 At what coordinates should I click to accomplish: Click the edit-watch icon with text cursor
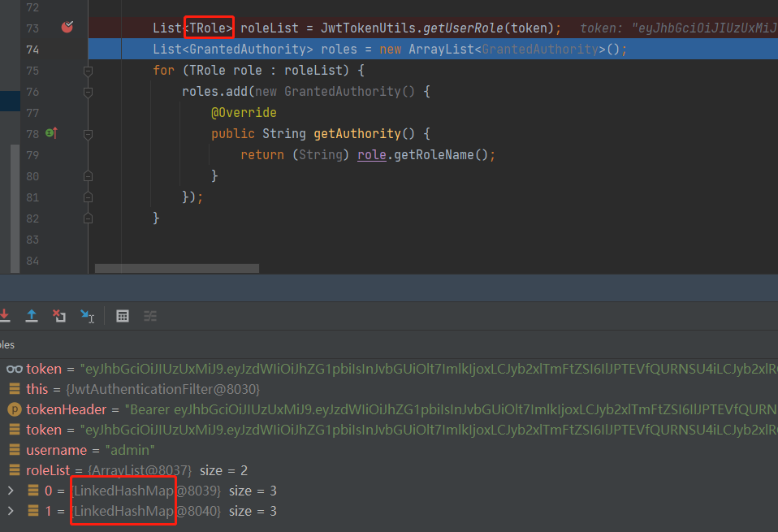tap(87, 316)
